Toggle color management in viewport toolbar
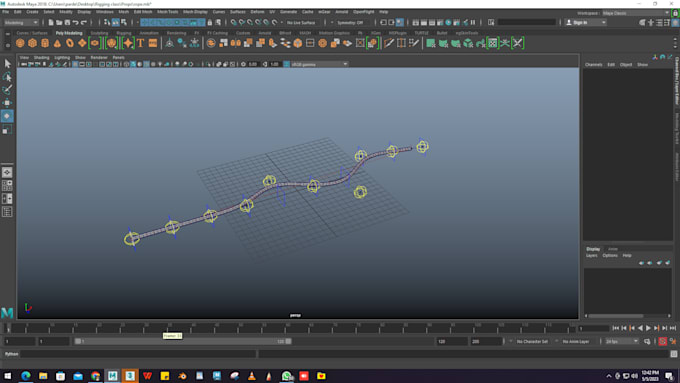Viewport: 680px width, 383px height. tap(286, 64)
